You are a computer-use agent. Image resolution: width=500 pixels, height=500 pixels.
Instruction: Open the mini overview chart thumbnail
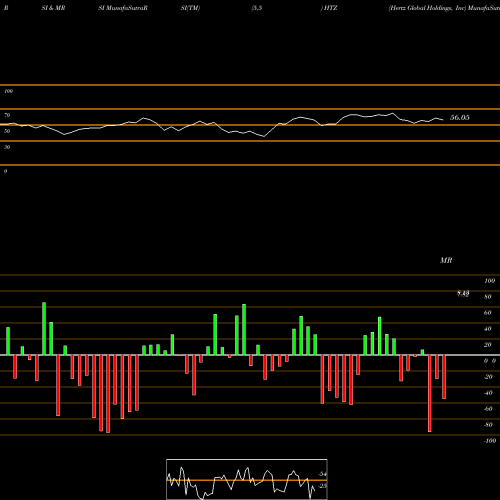[x=247, y=479]
